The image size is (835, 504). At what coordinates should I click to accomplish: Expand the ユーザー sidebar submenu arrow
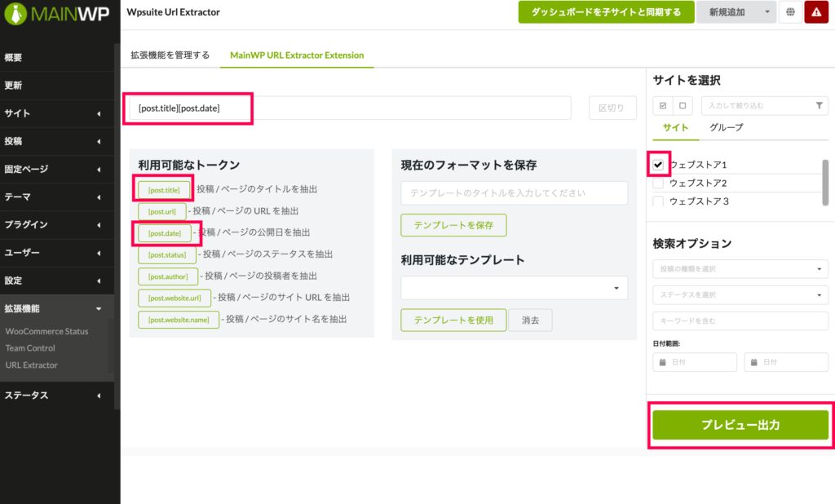tap(99, 253)
